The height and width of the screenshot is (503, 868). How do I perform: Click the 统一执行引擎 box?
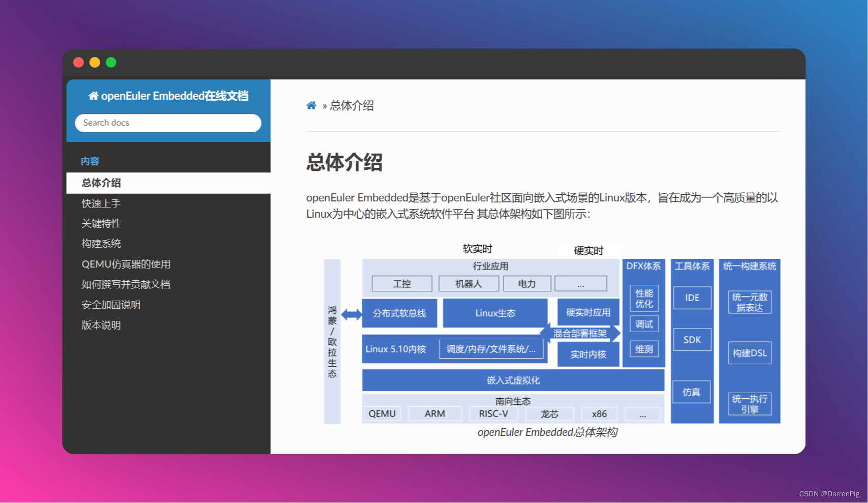(x=750, y=404)
